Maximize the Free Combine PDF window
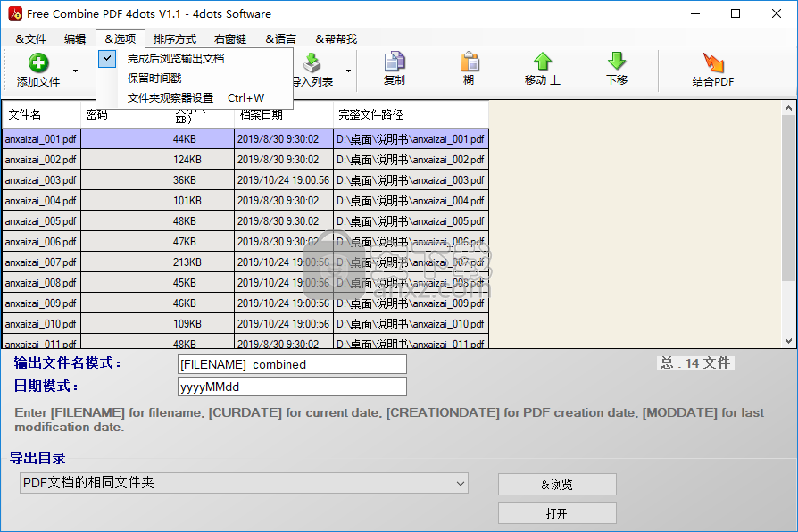The width and height of the screenshot is (798, 532). 736,13
